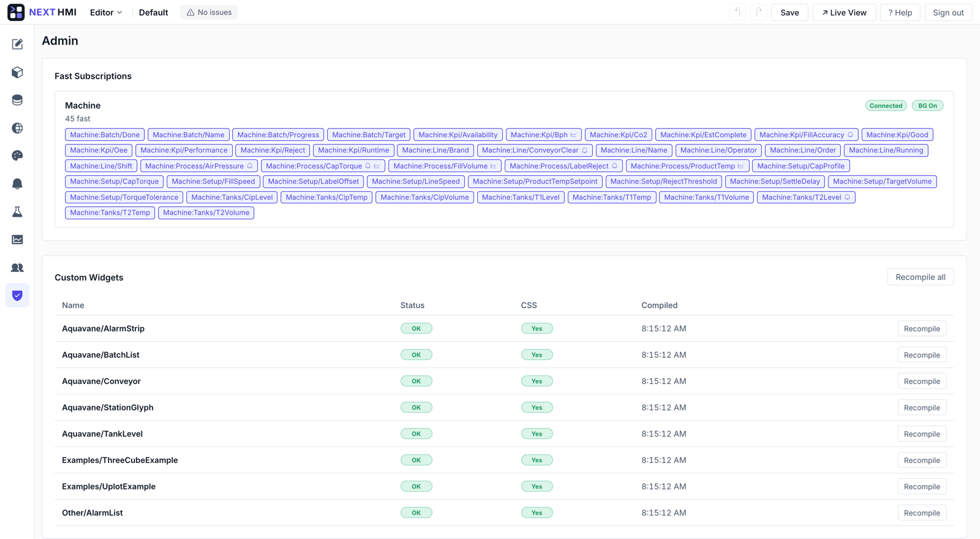Image resolution: width=980 pixels, height=539 pixels.
Task: Click the Machine:Batch/Progress tag
Action: tap(278, 135)
